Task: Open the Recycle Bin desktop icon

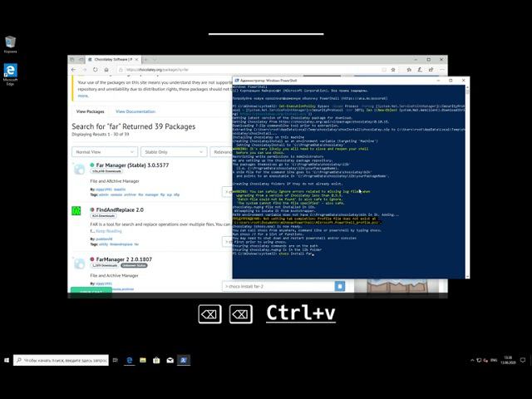Action: (10, 44)
